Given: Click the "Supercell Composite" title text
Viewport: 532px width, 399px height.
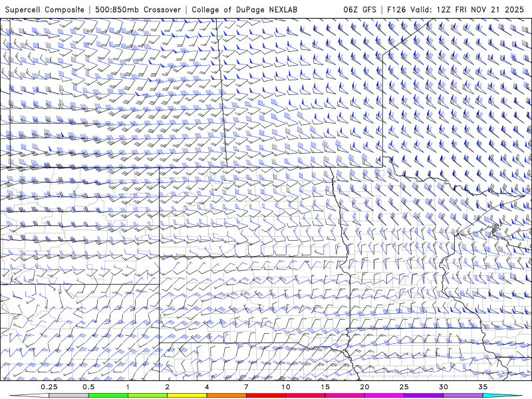Looking at the screenshot, I should (45, 10).
